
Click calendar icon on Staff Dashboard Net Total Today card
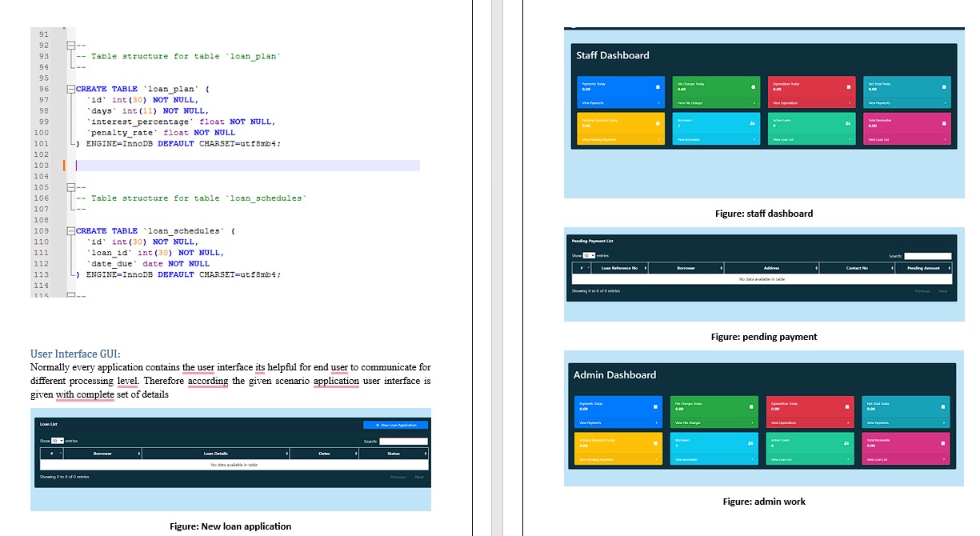pyautogui.click(x=944, y=86)
